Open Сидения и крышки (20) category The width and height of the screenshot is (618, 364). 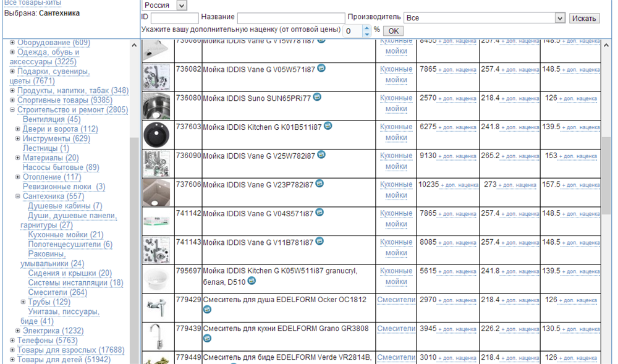pyautogui.click(x=70, y=273)
